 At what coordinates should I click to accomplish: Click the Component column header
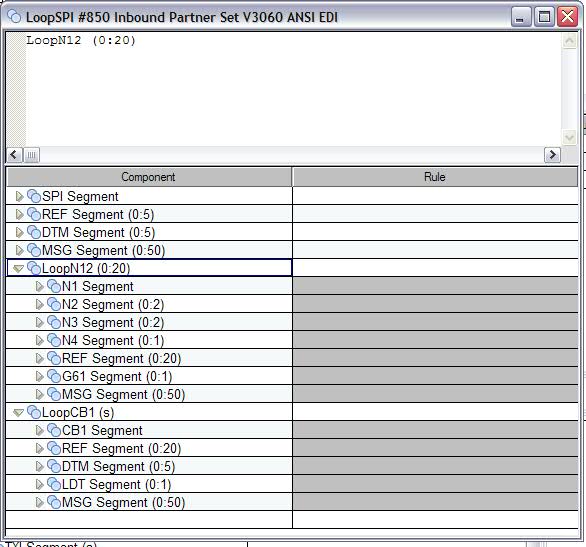click(149, 177)
